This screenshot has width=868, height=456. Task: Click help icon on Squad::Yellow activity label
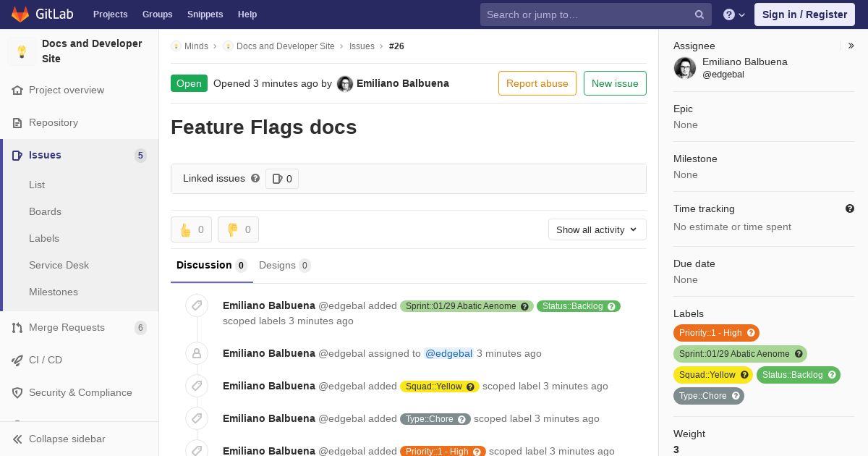coord(470,387)
